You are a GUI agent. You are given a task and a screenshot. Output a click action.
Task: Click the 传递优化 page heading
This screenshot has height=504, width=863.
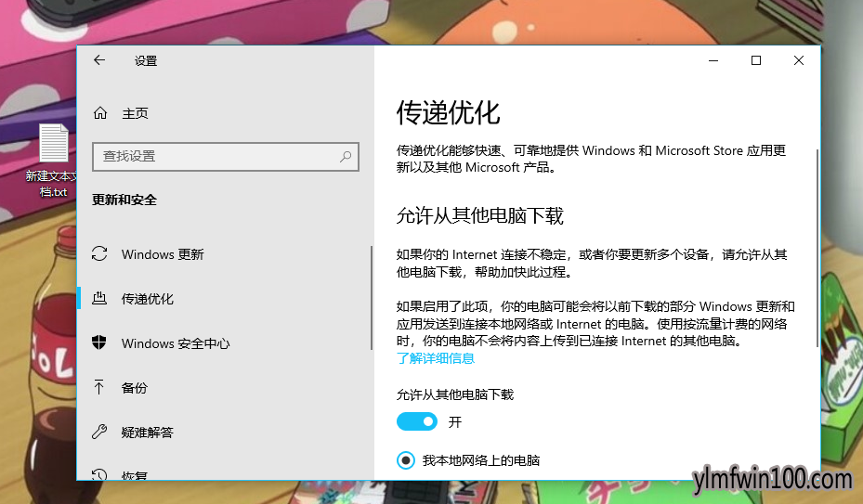(x=448, y=113)
